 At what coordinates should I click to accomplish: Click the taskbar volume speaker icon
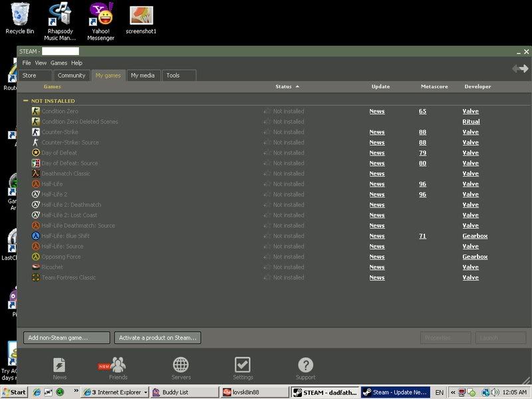pos(495,392)
